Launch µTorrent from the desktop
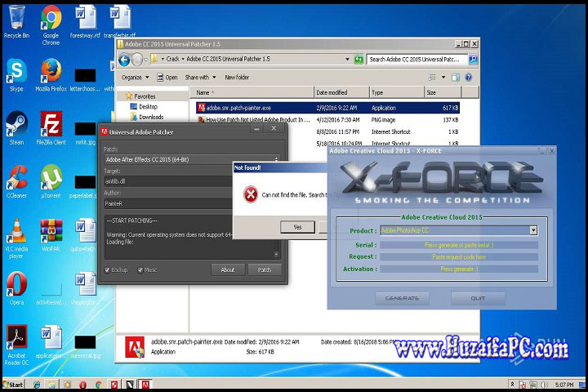Image resolution: width=588 pixels, height=392 pixels. [x=51, y=181]
